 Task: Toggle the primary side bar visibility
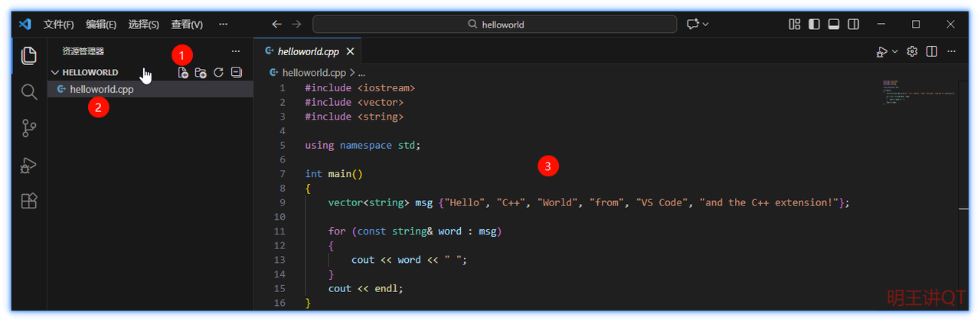click(x=815, y=25)
